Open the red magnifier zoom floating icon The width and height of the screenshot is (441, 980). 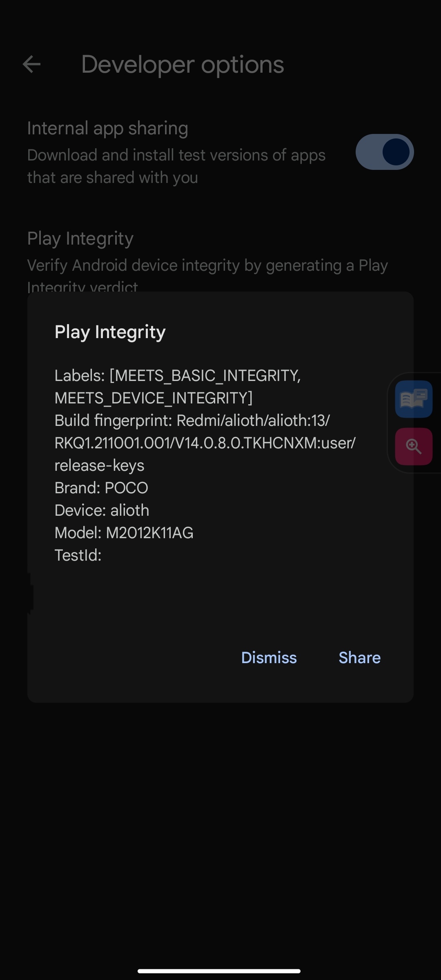[414, 446]
